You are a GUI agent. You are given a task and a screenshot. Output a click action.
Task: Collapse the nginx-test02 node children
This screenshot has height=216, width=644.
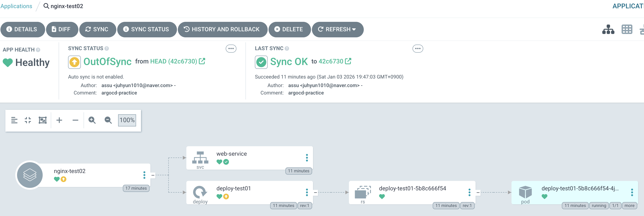[x=153, y=175]
